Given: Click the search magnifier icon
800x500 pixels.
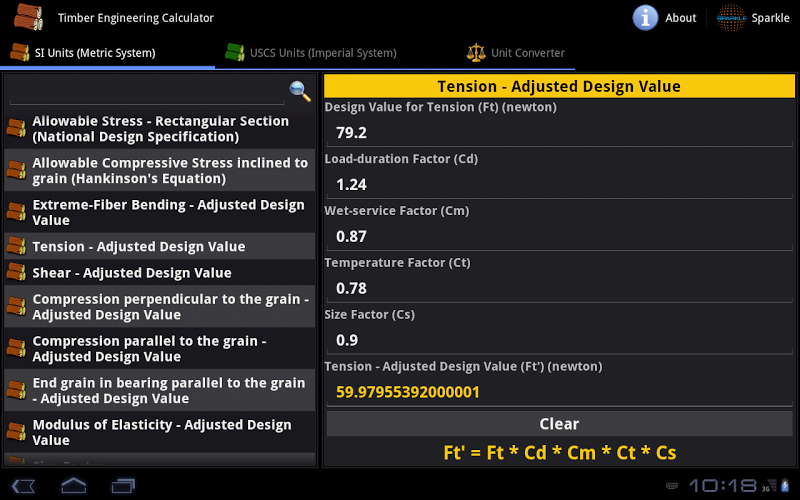Looking at the screenshot, I should pyautogui.click(x=300, y=91).
